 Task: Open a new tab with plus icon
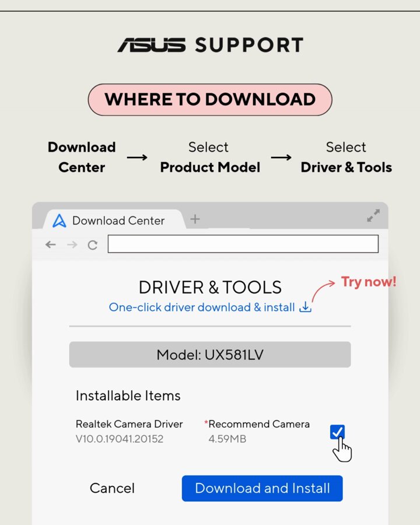pyautogui.click(x=195, y=219)
